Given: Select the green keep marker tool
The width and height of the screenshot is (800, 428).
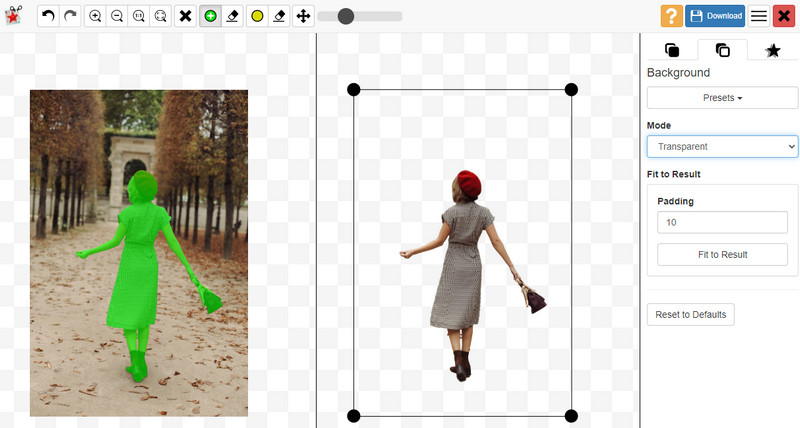Looking at the screenshot, I should pyautogui.click(x=210, y=16).
